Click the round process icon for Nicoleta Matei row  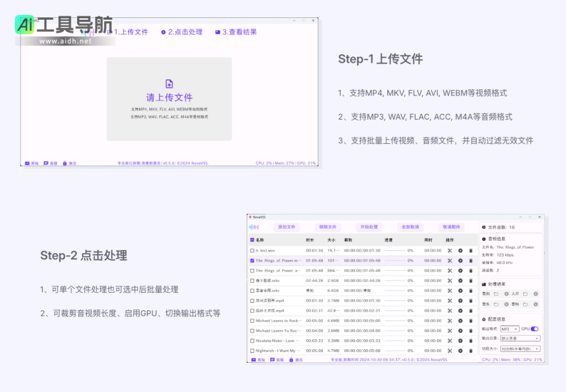pyautogui.click(x=460, y=341)
